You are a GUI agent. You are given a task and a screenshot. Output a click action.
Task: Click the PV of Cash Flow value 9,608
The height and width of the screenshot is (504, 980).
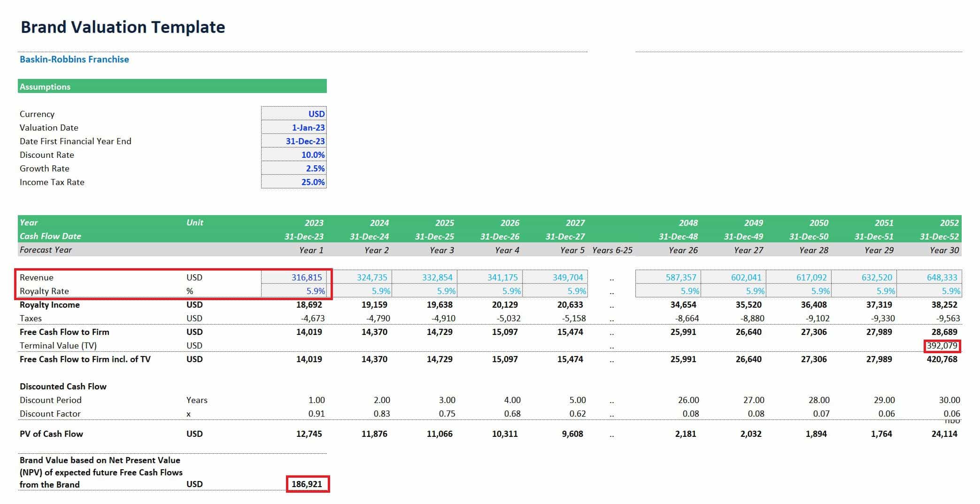coord(572,434)
